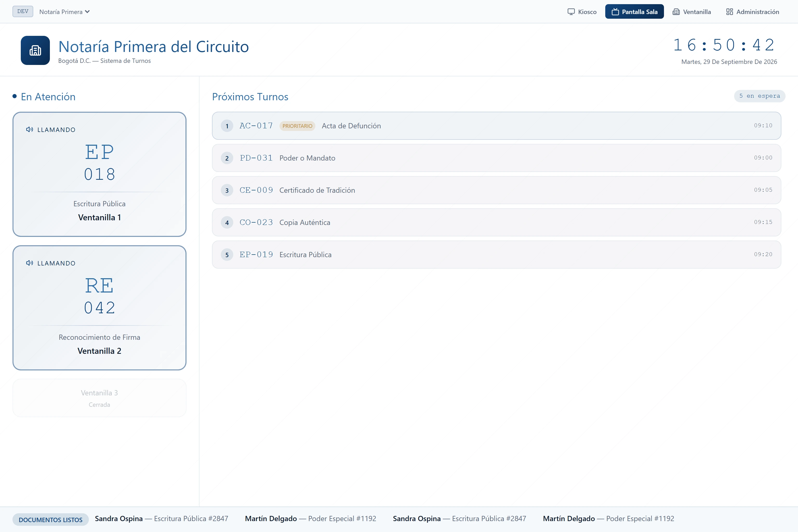Click Ventanilla 2 label on RE card

(99, 351)
